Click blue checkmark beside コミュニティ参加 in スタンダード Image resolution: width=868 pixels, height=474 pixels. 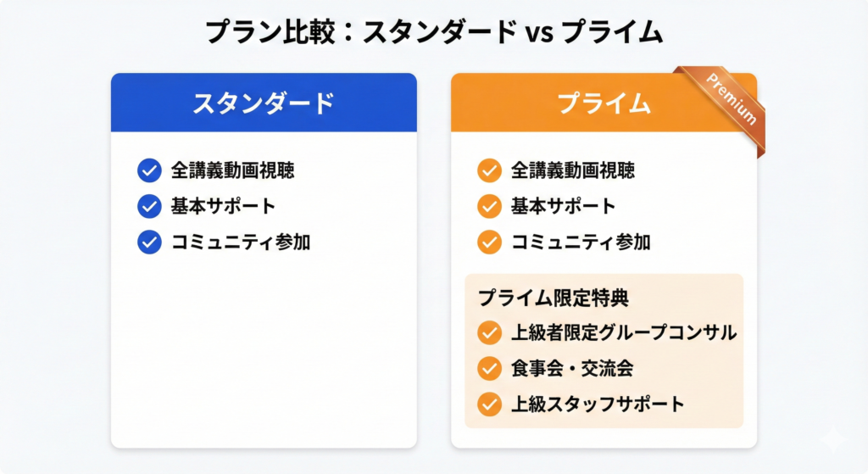point(149,242)
